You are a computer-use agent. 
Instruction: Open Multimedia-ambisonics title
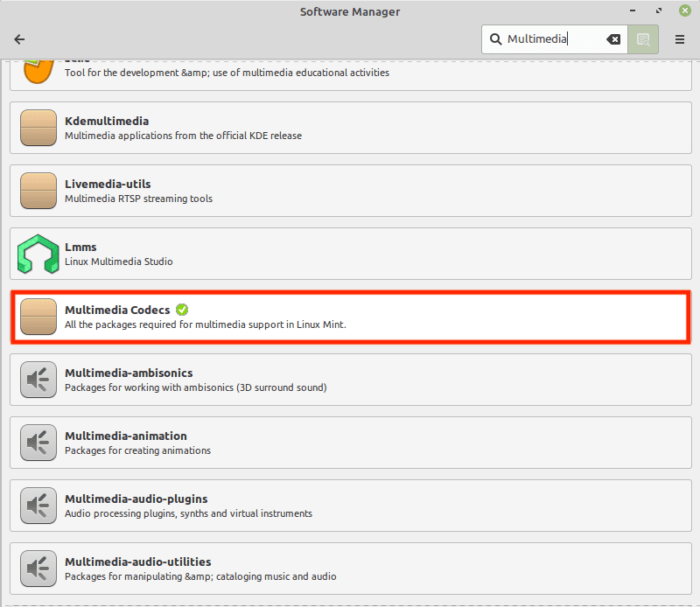pos(129,373)
